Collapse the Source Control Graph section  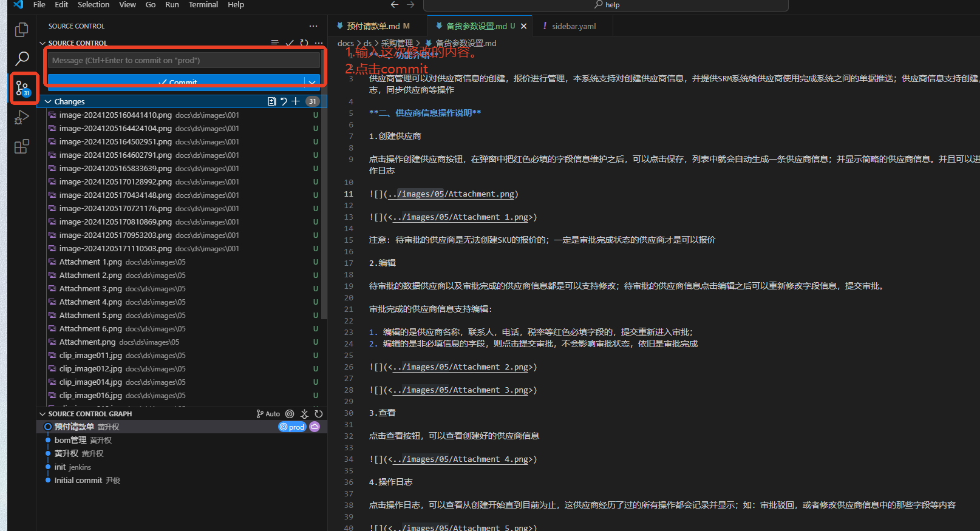point(43,414)
